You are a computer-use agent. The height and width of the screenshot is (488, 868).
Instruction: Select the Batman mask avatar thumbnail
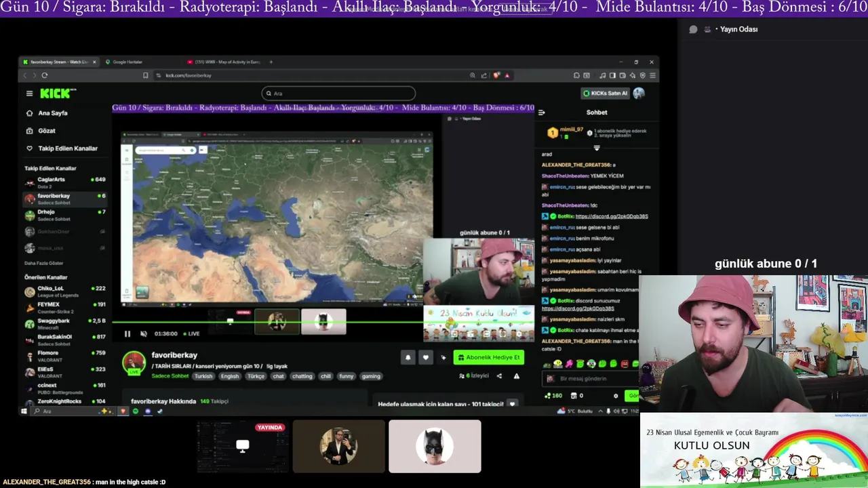tap(435, 446)
